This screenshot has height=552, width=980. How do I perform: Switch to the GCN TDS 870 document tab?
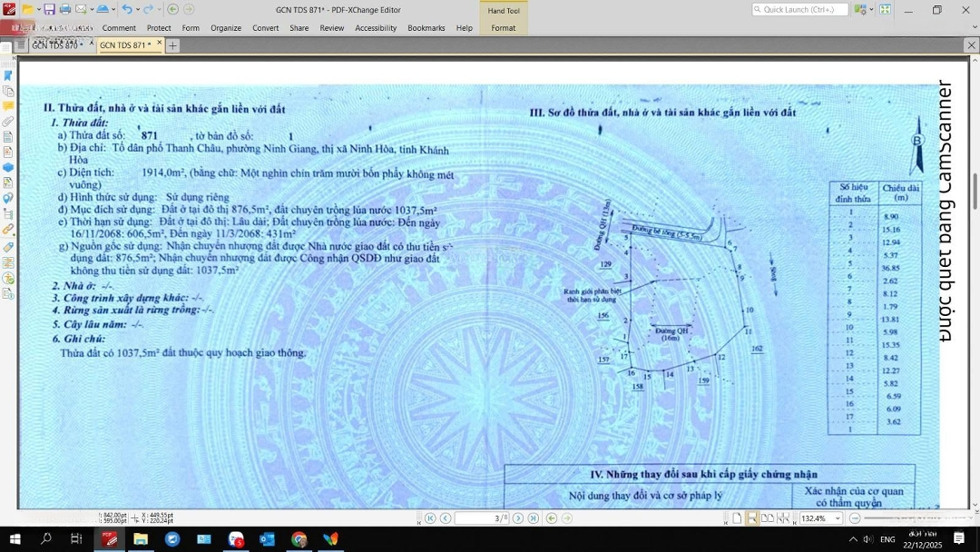coord(57,44)
